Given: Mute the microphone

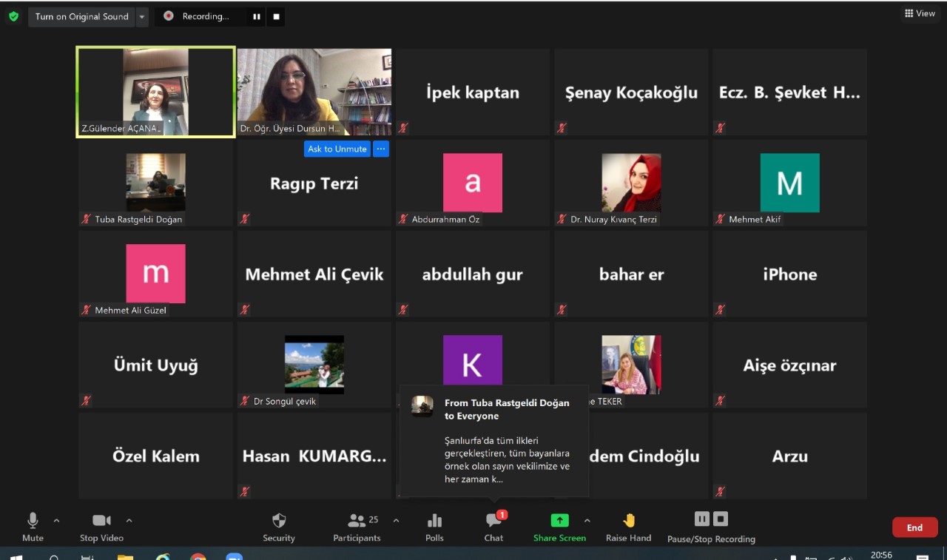Looking at the screenshot, I should (x=33, y=521).
